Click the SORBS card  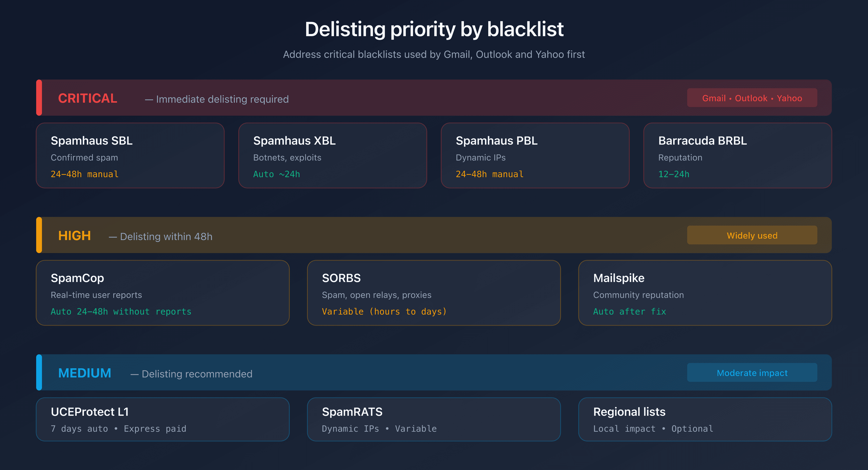[434, 293]
